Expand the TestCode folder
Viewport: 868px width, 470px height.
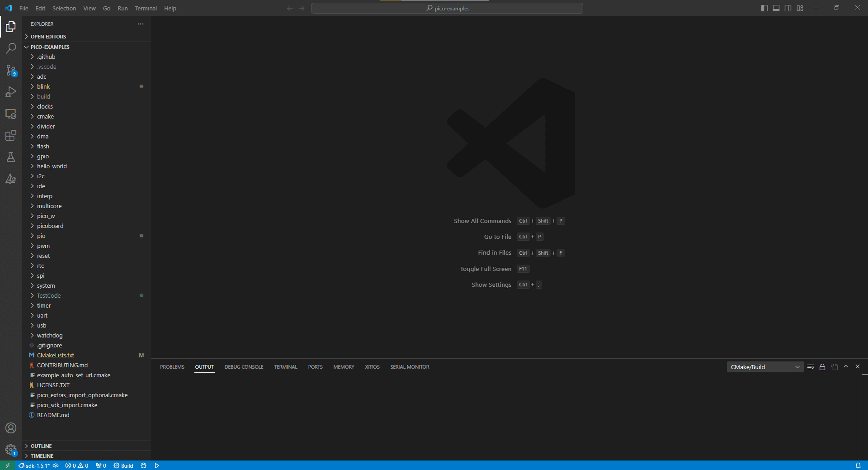pos(86,295)
